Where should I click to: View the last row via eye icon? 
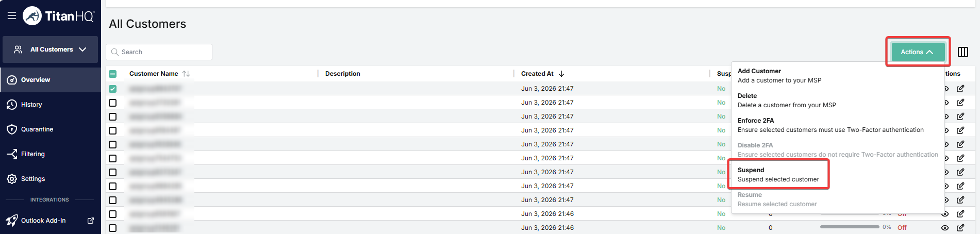[945, 228]
